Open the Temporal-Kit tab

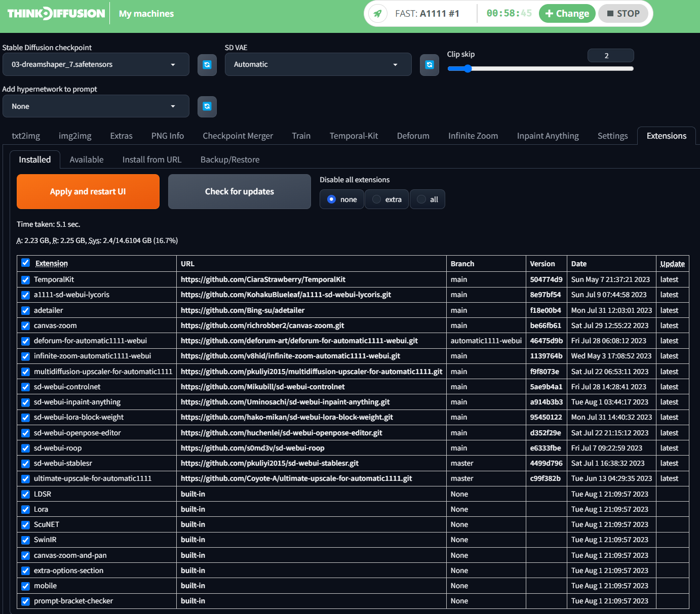coord(354,136)
